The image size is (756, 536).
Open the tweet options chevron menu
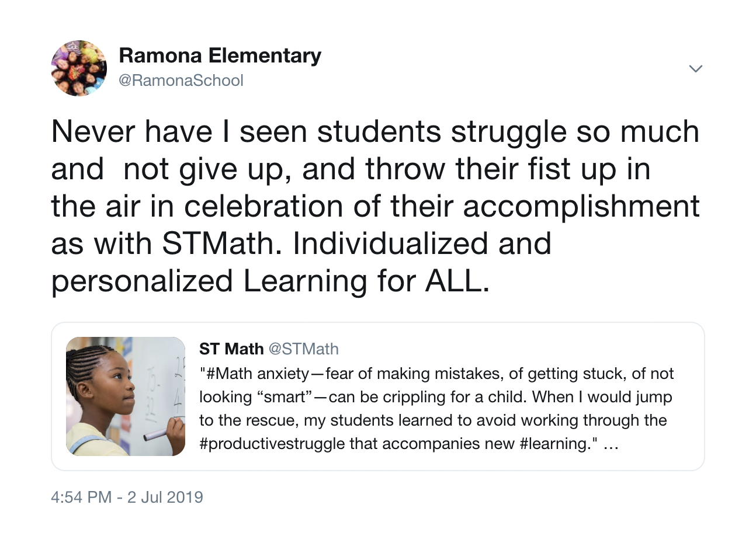pos(695,69)
